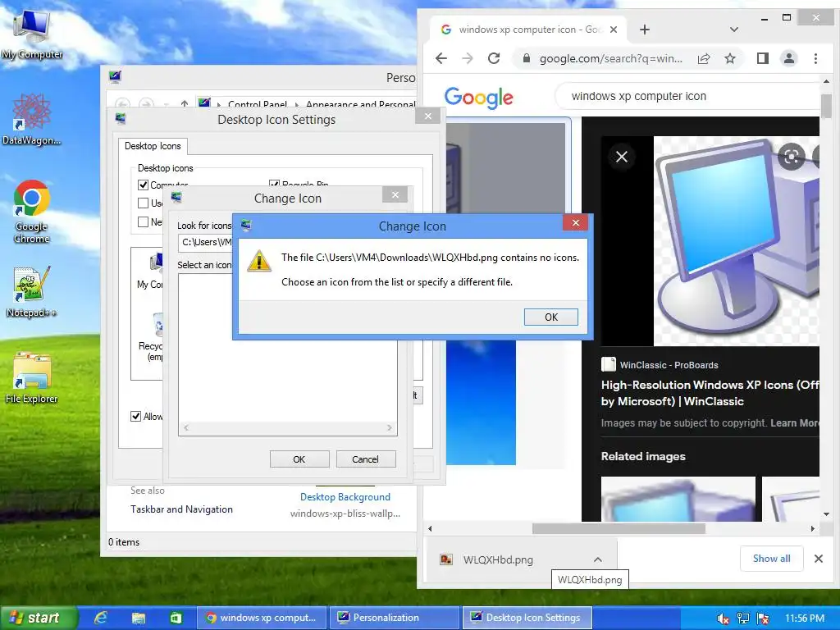The height and width of the screenshot is (630, 840).
Task: Toggle the Recycle Bin checkbox
Action: tap(274, 184)
